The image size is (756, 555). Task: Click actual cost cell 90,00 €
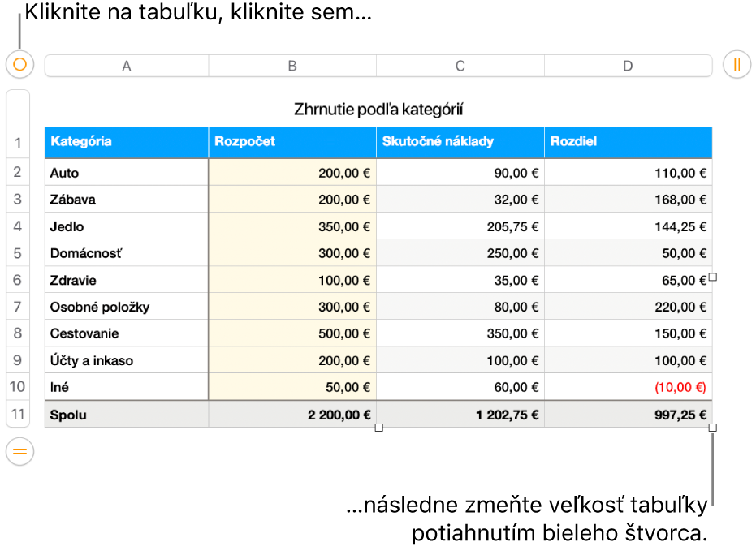click(x=460, y=173)
